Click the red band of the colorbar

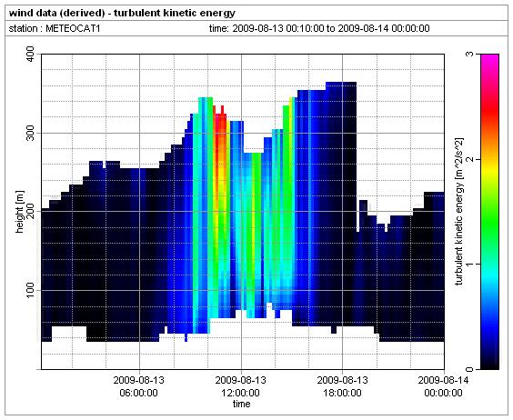click(489, 111)
